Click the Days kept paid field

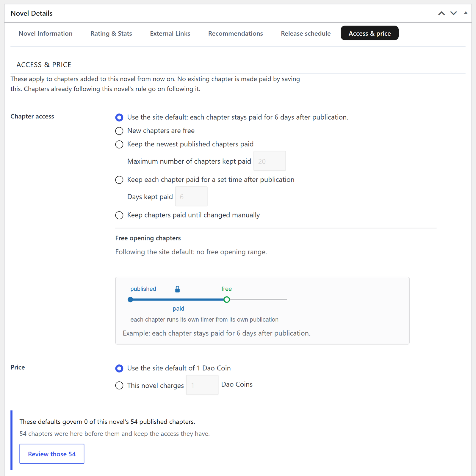coord(191,196)
